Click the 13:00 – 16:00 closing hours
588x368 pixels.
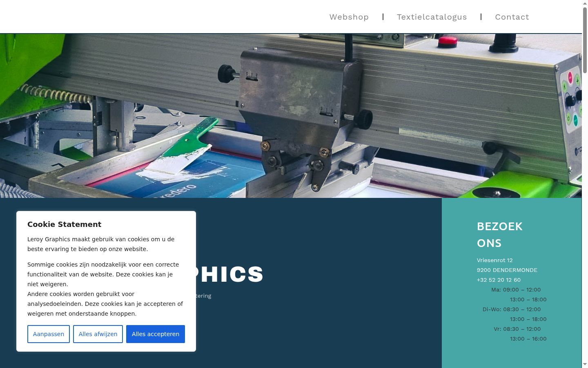tap(528, 339)
